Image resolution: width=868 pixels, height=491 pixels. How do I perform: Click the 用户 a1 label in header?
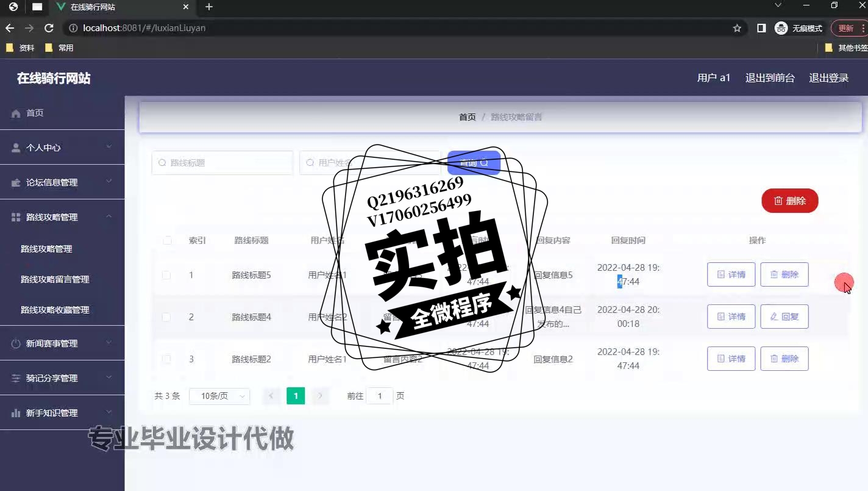(714, 78)
